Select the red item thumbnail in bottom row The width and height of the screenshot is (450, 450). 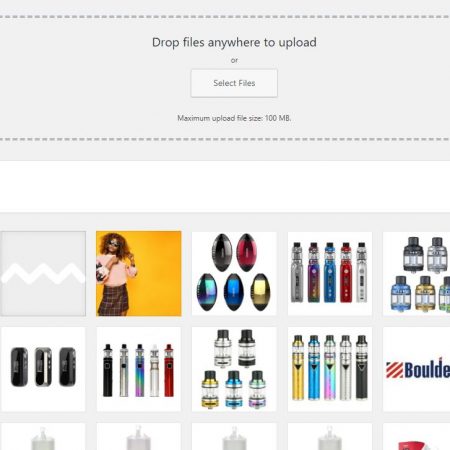(417, 436)
